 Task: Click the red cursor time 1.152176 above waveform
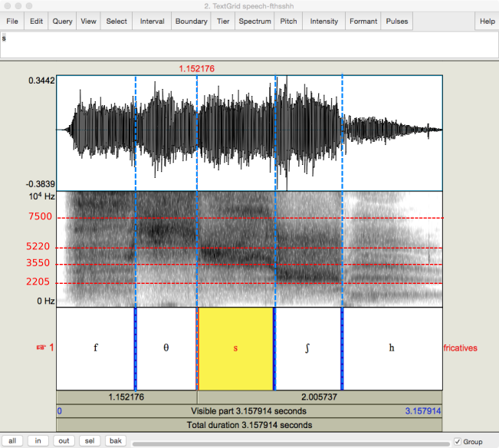pos(197,69)
